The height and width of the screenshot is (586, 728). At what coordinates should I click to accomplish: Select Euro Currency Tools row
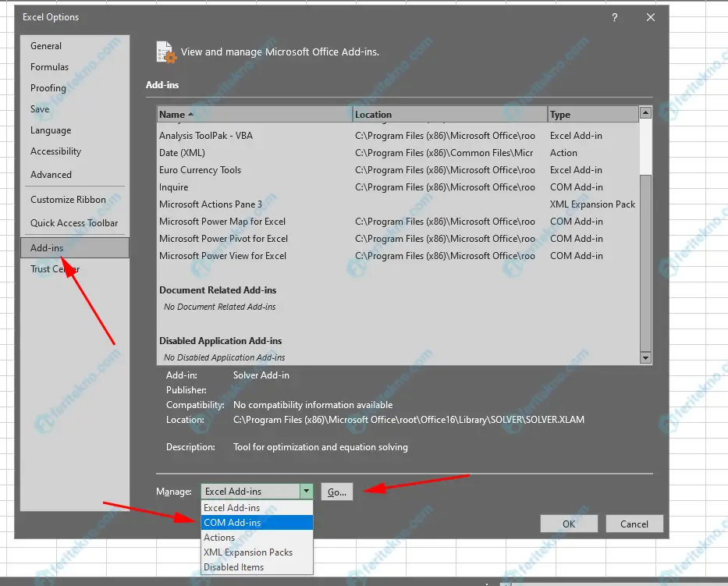(x=397, y=170)
